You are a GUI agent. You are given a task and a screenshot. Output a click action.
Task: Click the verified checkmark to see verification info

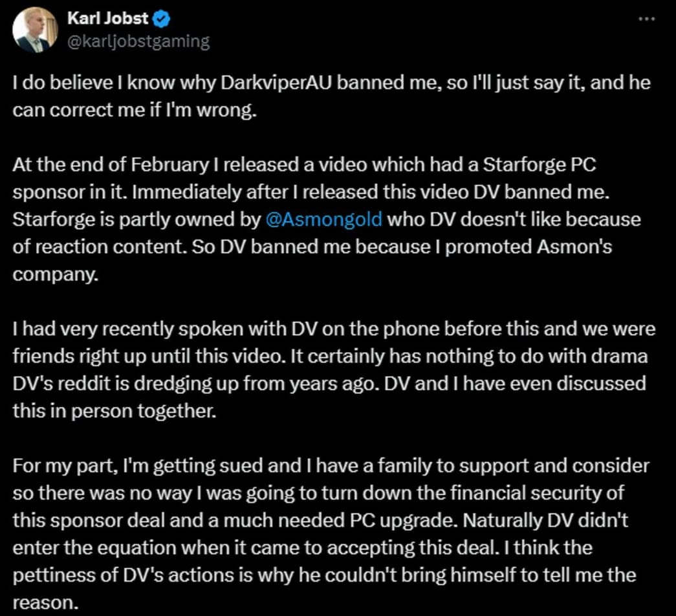(x=162, y=18)
